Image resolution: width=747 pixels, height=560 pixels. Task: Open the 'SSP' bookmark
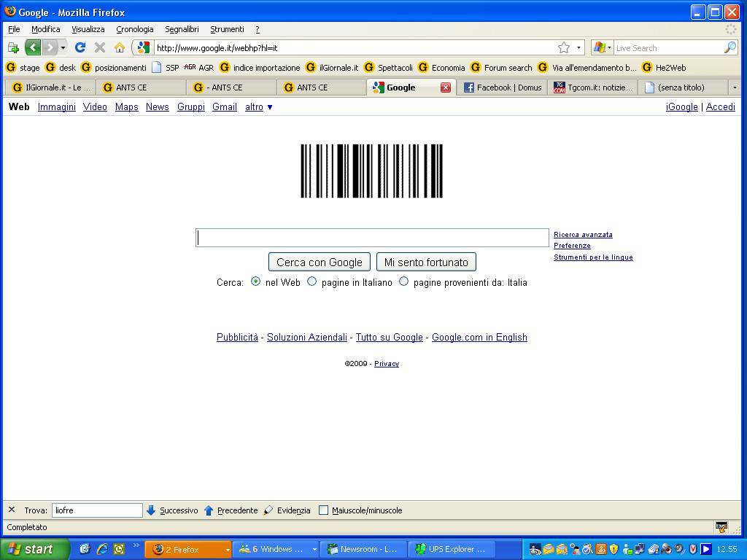[x=166, y=68]
